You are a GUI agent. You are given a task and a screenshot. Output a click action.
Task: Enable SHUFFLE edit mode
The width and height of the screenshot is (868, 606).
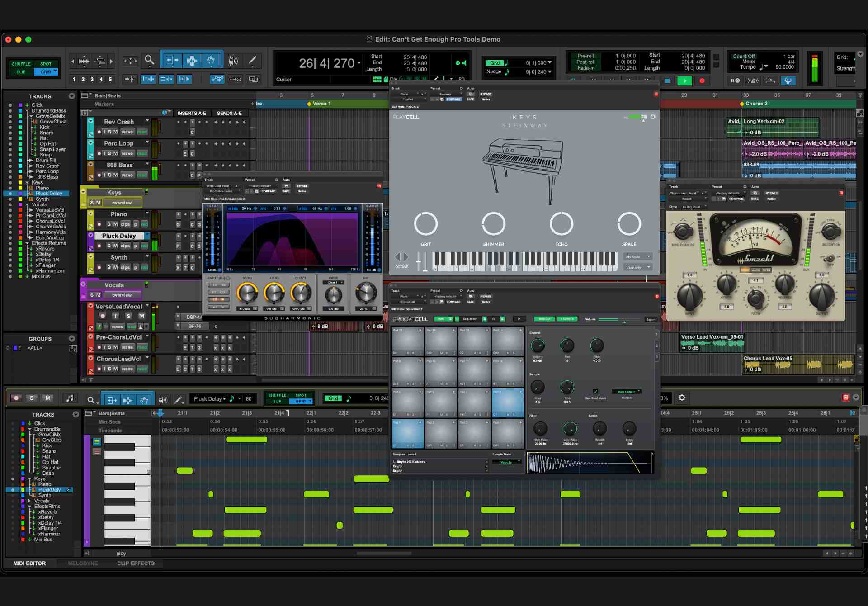click(21, 64)
